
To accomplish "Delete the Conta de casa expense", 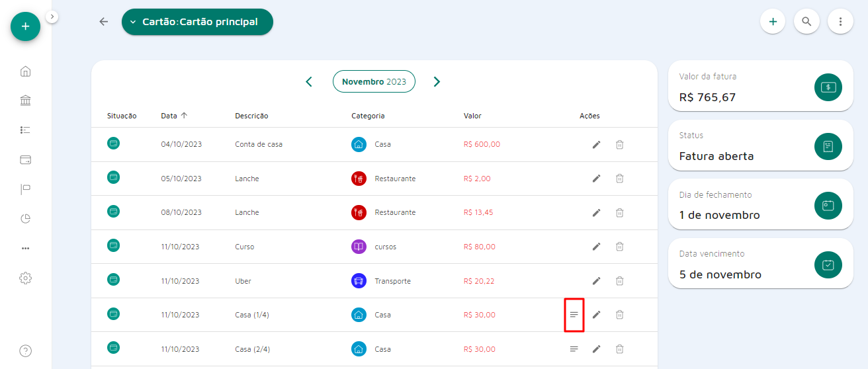I will coord(620,144).
